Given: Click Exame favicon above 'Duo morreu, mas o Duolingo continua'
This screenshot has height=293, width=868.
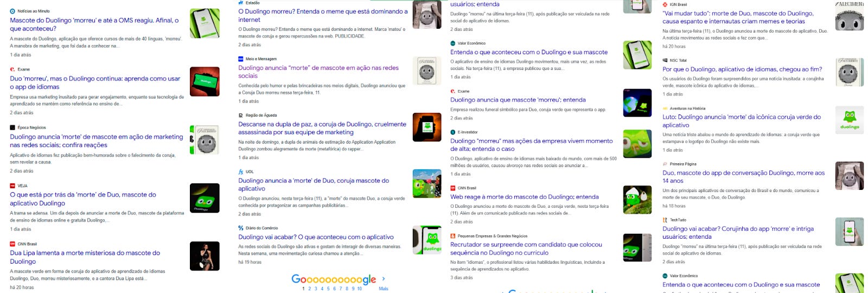Looking at the screenshot, I should click(12, 69).
